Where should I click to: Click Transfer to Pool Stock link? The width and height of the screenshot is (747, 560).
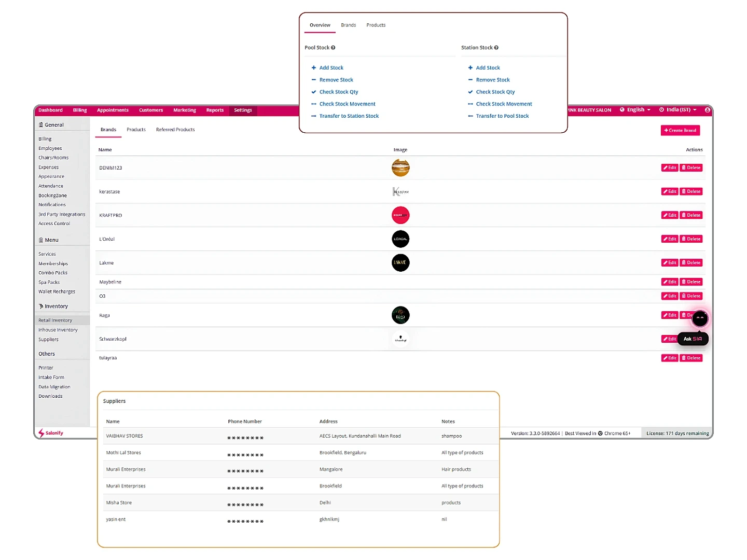[x=498, y=116]
